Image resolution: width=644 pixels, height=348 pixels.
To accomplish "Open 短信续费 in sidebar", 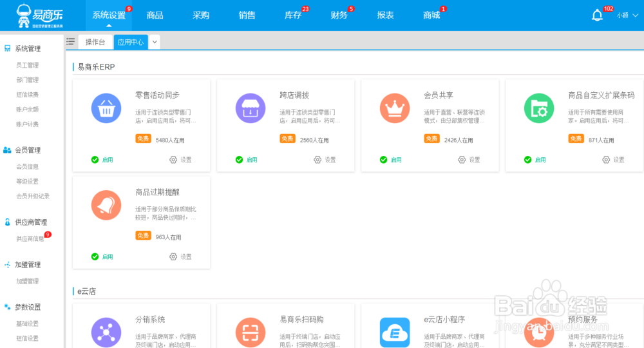I will click(x=28, y=95).
